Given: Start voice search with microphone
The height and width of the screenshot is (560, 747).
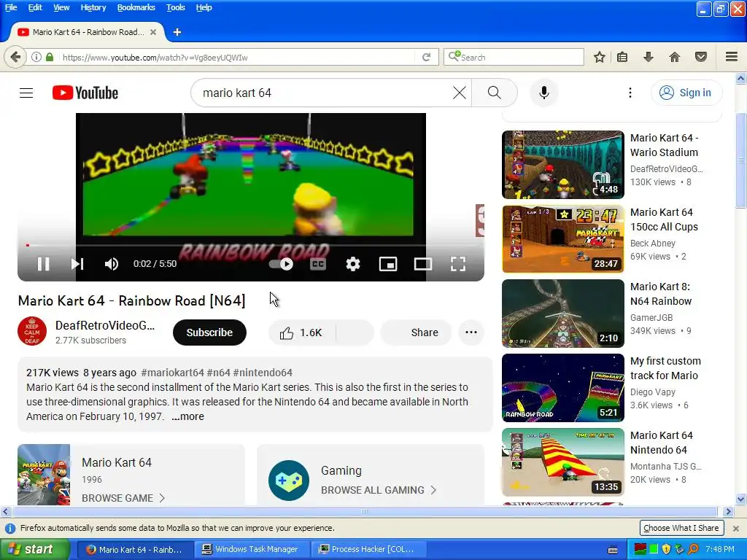Looking at the screenshot, I should [544, 93].
